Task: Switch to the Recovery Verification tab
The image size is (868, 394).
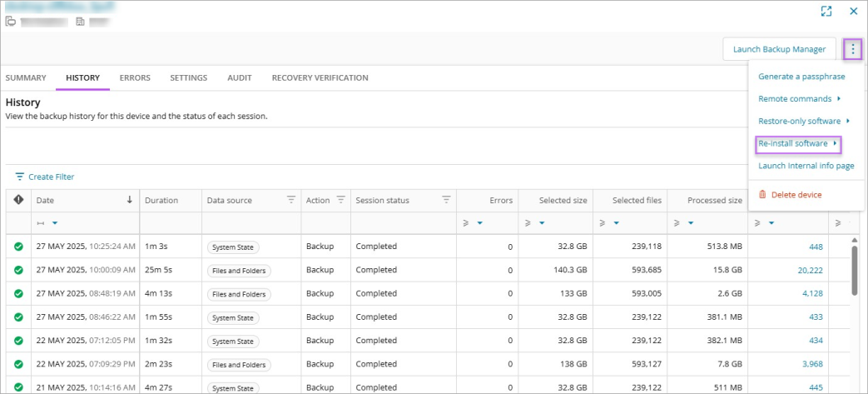Action: coord(320,77)
